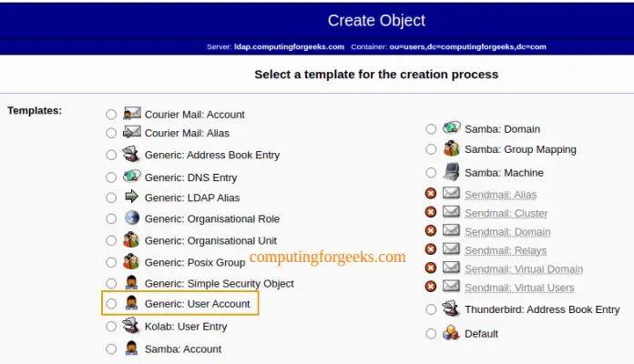Select the Courier Mail: Alias radio button

click(x=111, y=134)
